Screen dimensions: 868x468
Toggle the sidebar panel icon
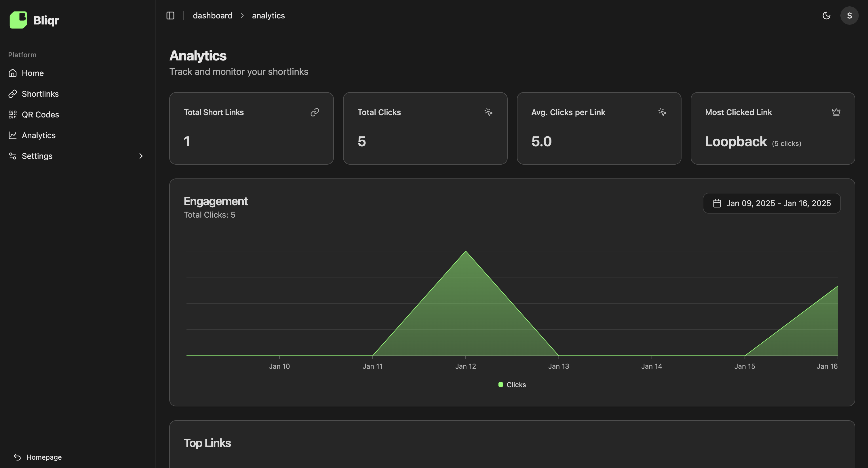click(x=170, y=16)
